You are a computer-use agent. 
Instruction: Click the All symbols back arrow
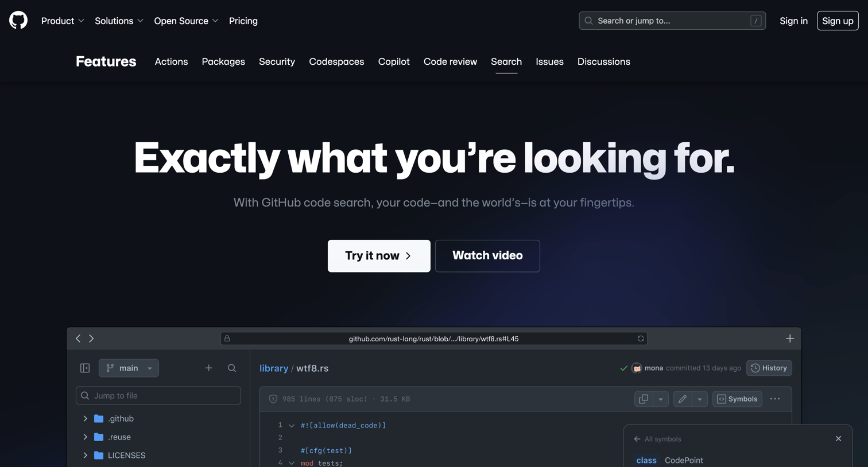(x=637, y=439)
